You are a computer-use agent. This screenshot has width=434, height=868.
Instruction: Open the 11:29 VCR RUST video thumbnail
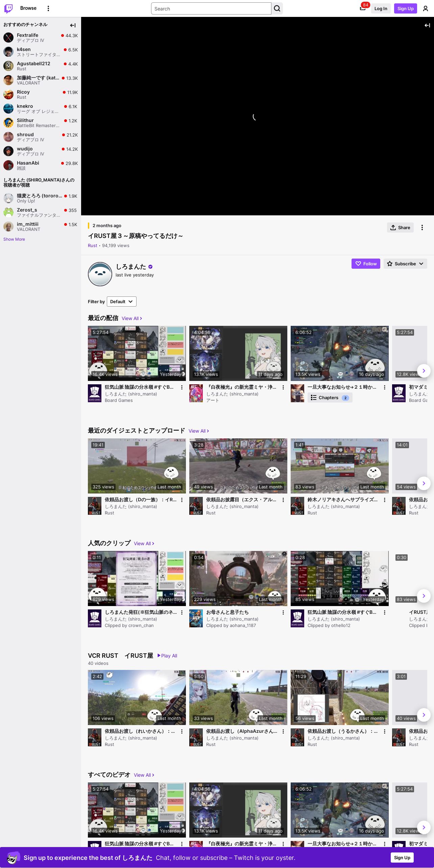pyautogui.click(x=340, y=697)
